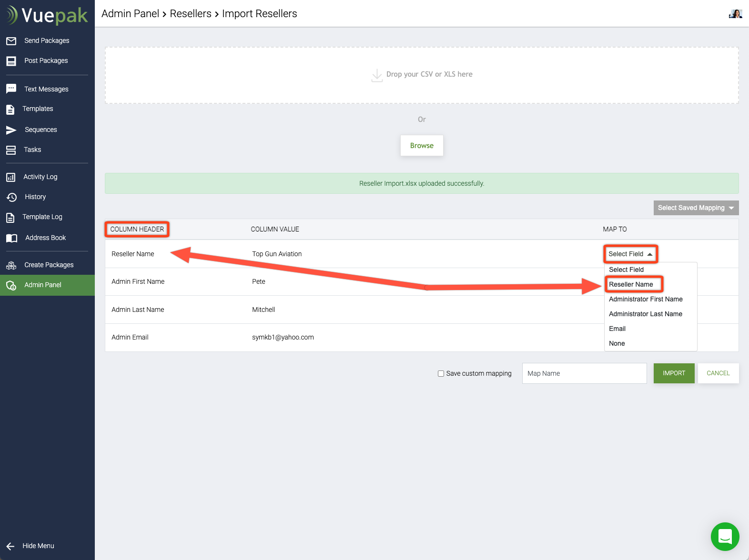Screen dimensions: 749x560
Task: Click the green IMPORT button
Action: tap(674, 373)
